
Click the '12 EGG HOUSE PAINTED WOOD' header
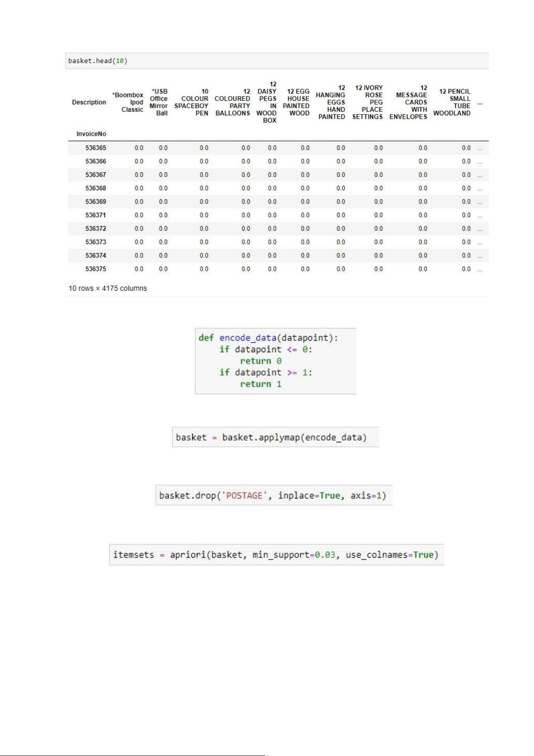(296, 102)
